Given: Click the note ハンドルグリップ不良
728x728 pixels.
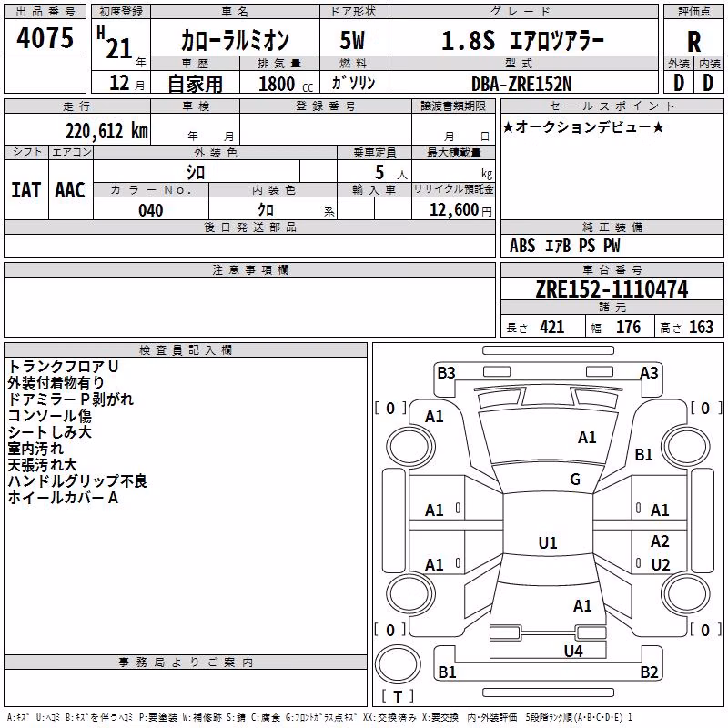Looking at the screenshot, I should coord(77,481).
